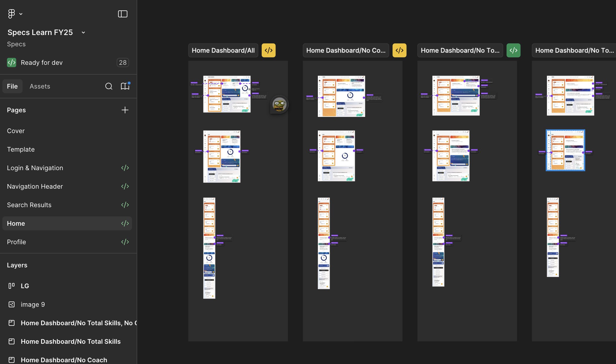Open the Figma main menu
616x364 pixels.
pyautogui.click(x=11, y=14)
